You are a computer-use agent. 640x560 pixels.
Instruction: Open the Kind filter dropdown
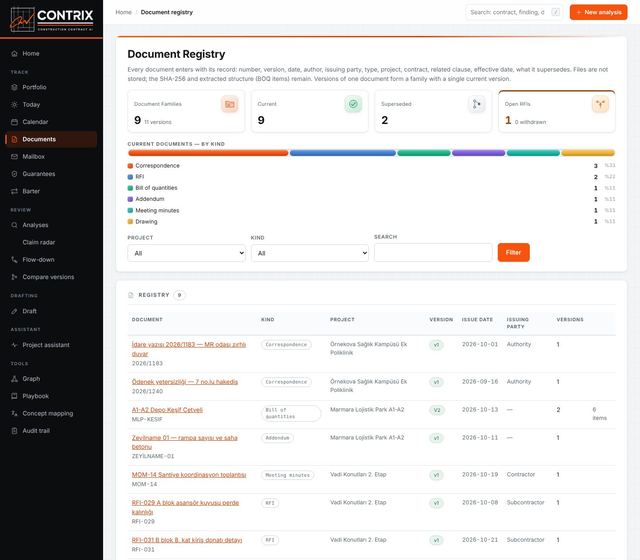310,253
